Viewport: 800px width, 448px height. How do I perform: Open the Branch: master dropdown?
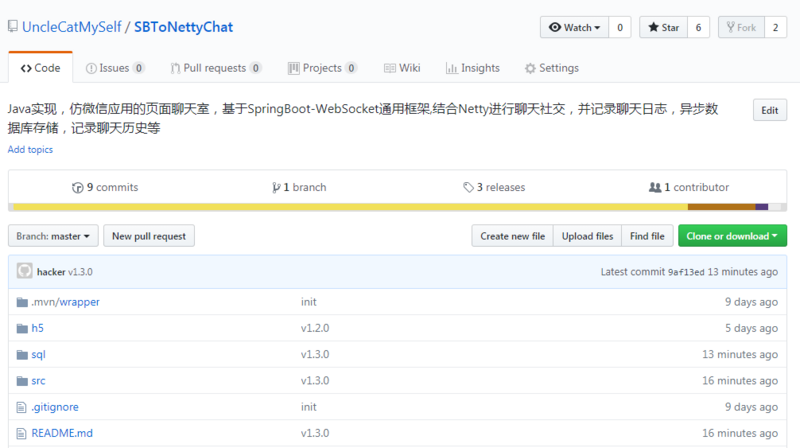coord(53,236)
